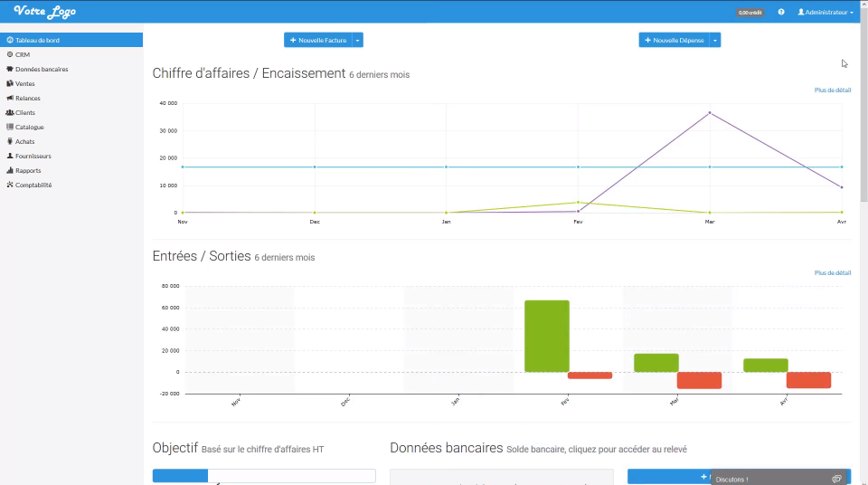Open the Catalogue section
This screenshot has width=868, height=485.
point(24,127)
